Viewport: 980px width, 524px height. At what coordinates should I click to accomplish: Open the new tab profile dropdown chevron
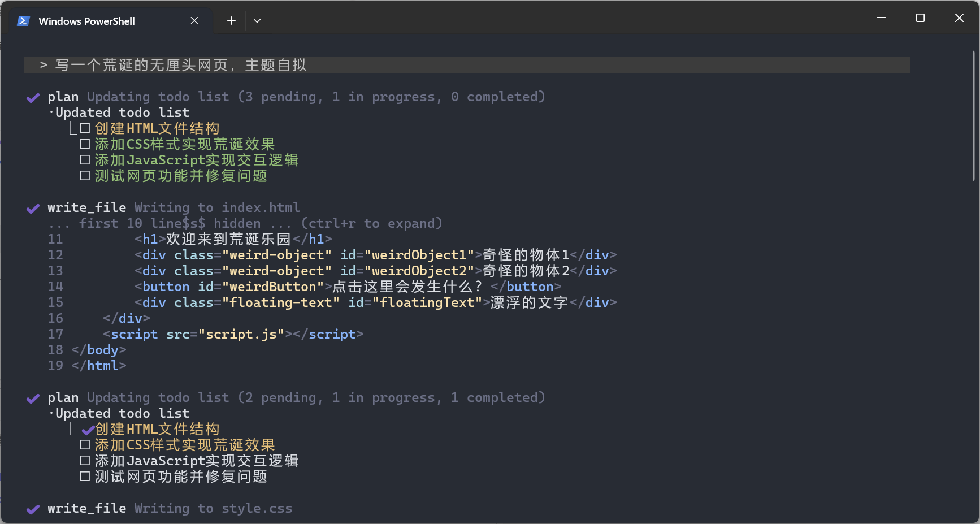point(257,21)
